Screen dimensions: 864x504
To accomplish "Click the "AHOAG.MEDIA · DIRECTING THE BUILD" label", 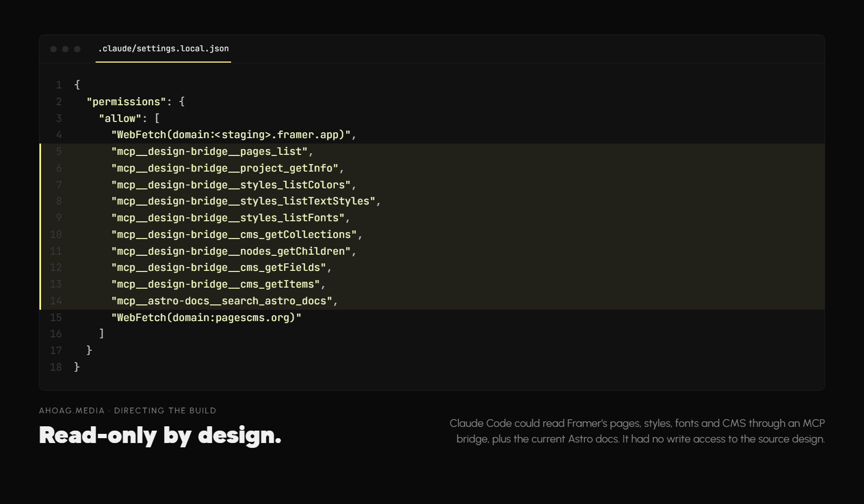I will (x=127, y=411).
